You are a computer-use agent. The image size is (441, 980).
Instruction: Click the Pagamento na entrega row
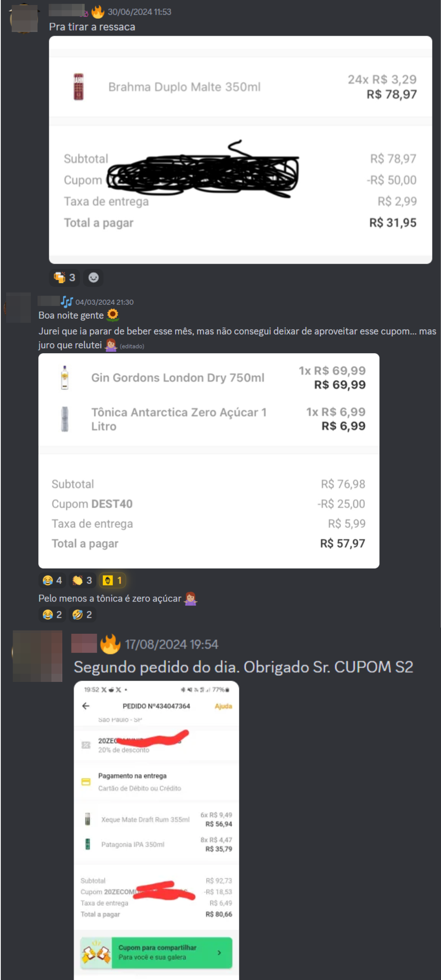pos(156,782)
